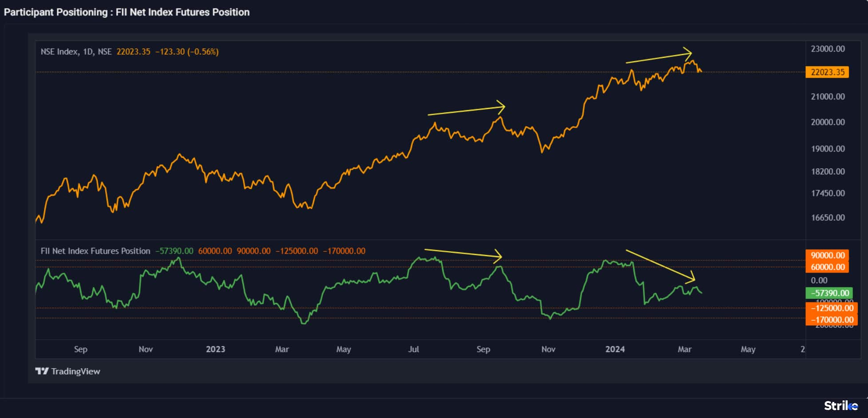
Task: Click the orange 22023.35 price label
Action: [x=827, y=72]
